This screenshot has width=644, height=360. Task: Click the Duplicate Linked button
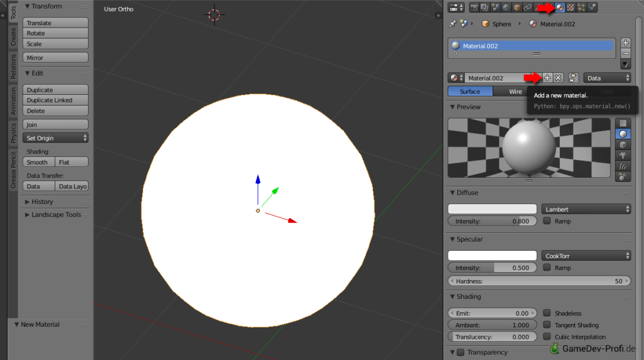(x=55, y=100)
